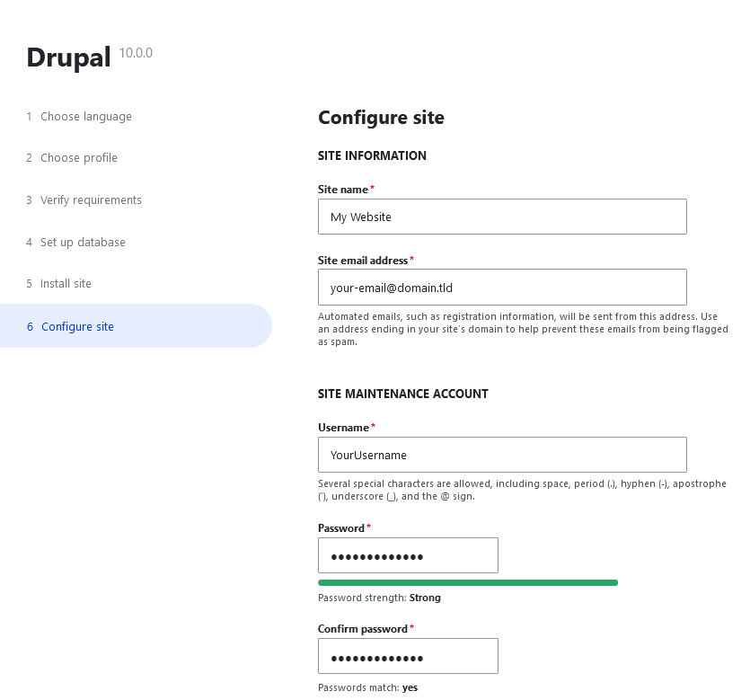Click the 'Configure site' page heading
This screenshot has width=741, height=700.
[x=381, y=118]
